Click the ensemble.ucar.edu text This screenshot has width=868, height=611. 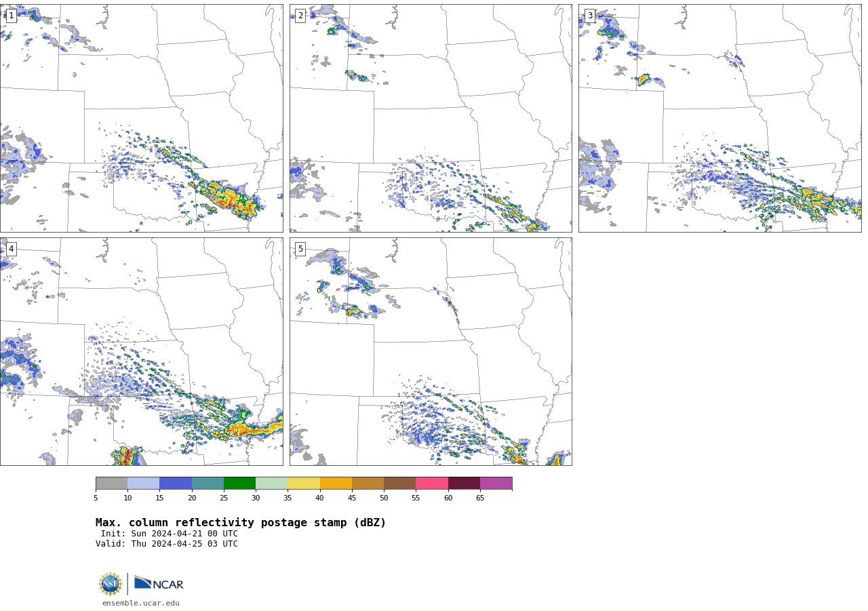[141, 604]
